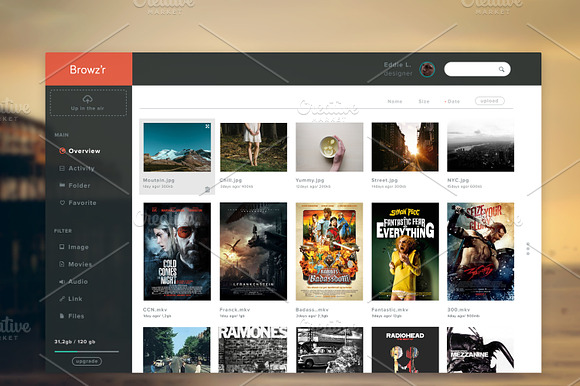
Task: Click the Chill.jpg file name
Action: click(231, 180)
